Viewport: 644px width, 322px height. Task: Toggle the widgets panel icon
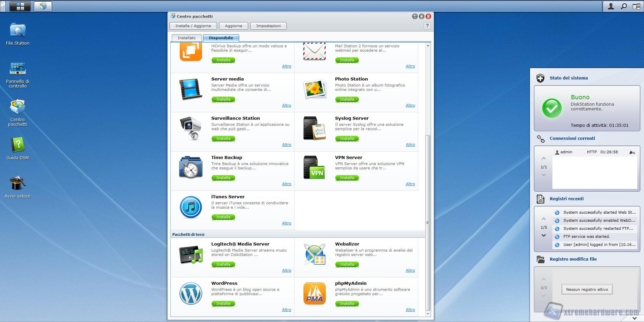pyautogui.click(x=636, y=6)
